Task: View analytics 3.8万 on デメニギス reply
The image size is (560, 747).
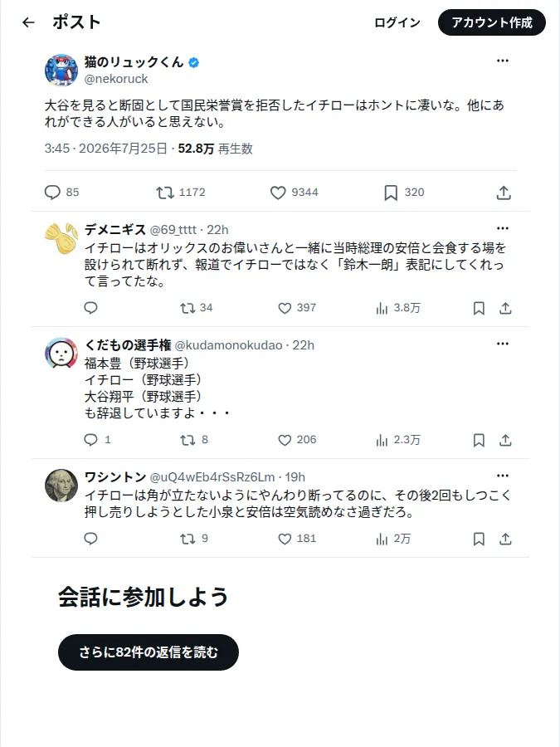Action: tap(398, 308)
